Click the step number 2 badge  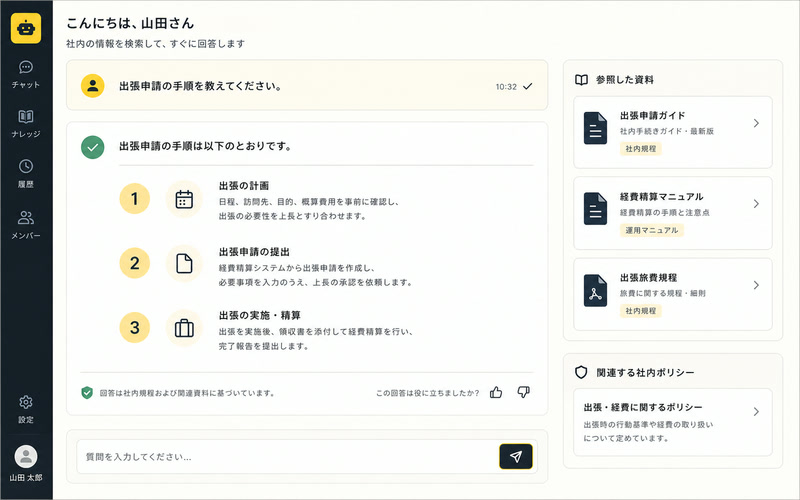(x=135, y=263)
